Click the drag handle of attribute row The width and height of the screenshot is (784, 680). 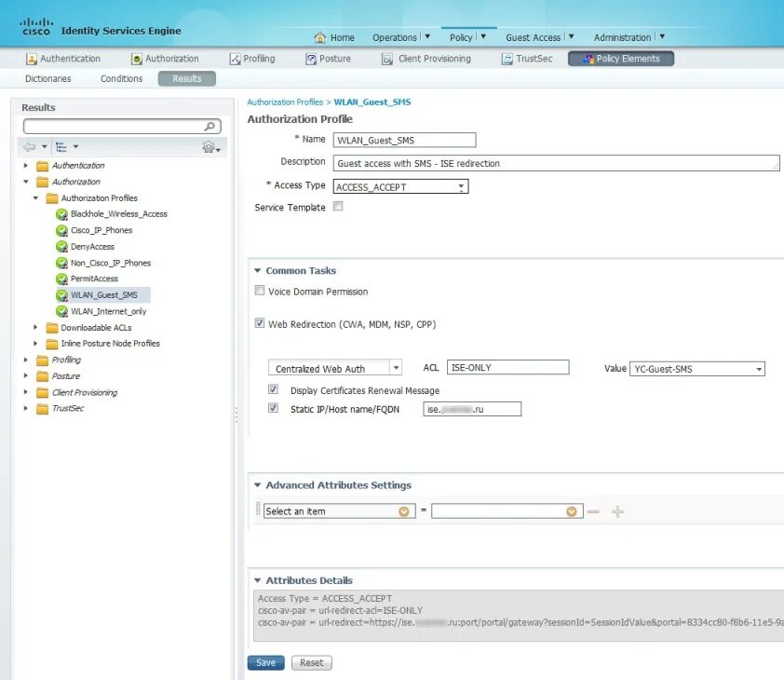coord(258,509)
